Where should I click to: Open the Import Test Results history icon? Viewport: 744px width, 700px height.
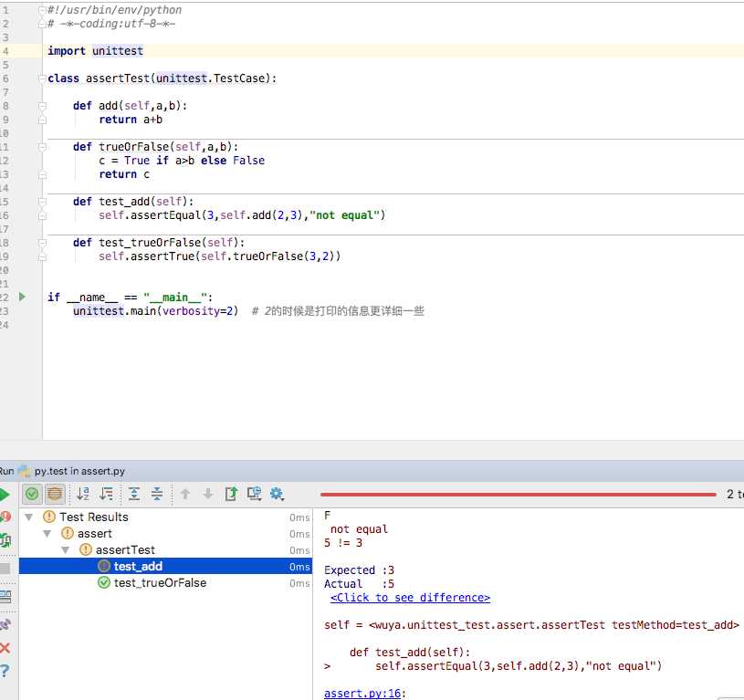pos(255,494)
